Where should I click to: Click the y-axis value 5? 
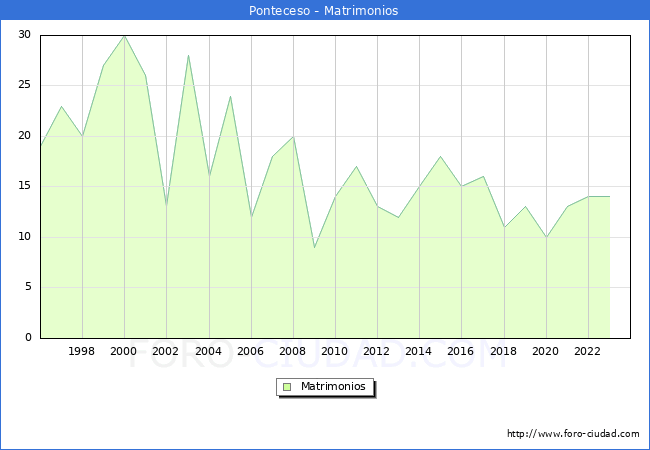(28, 287)
